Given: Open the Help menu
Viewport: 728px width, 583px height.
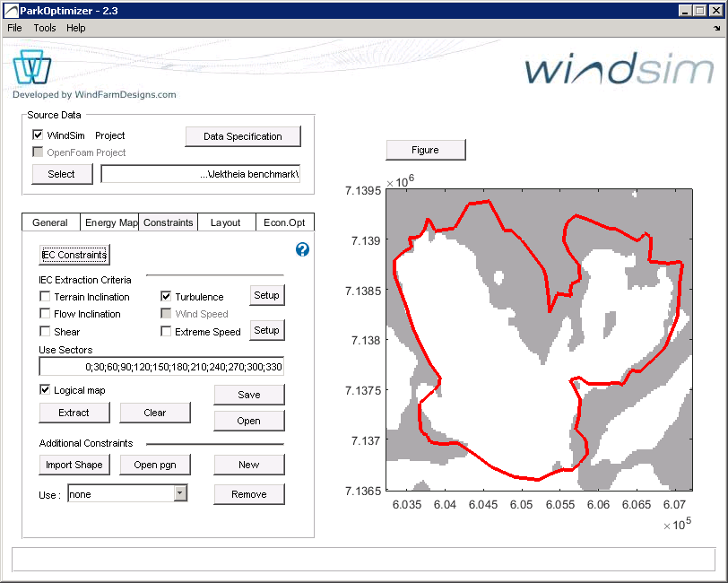Looking at the screenshot, I should (75, 28).
